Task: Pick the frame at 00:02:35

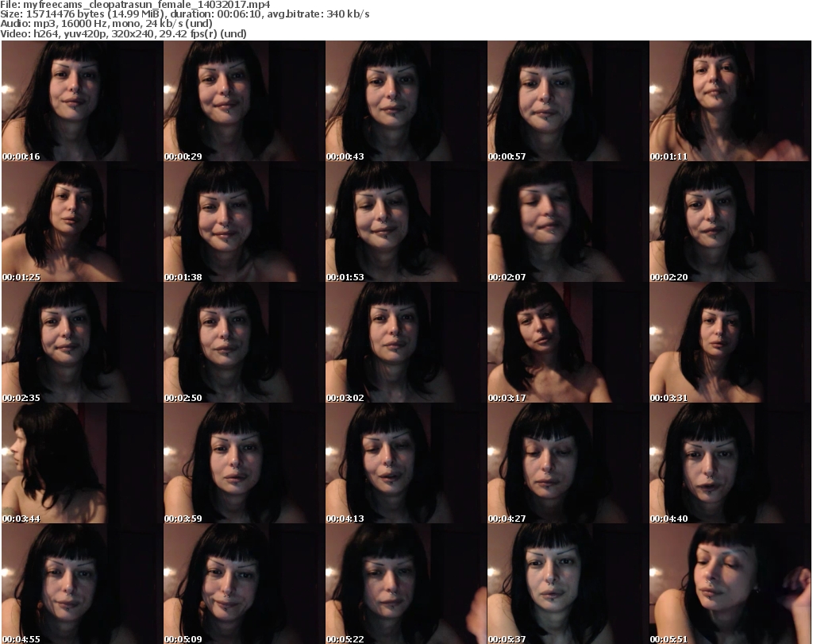Action: pyautogui.click(x=83, y=343)
